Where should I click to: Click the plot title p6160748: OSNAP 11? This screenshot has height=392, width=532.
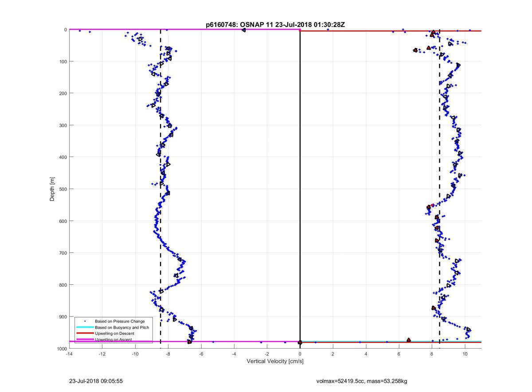275,25
